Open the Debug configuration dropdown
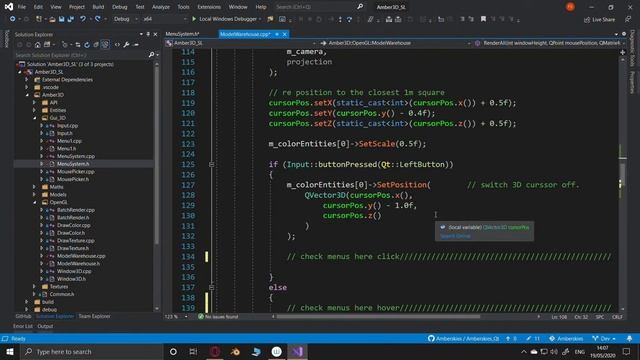Image resolution: width=640 pixels, height=360 pixels. pos(125,19)
